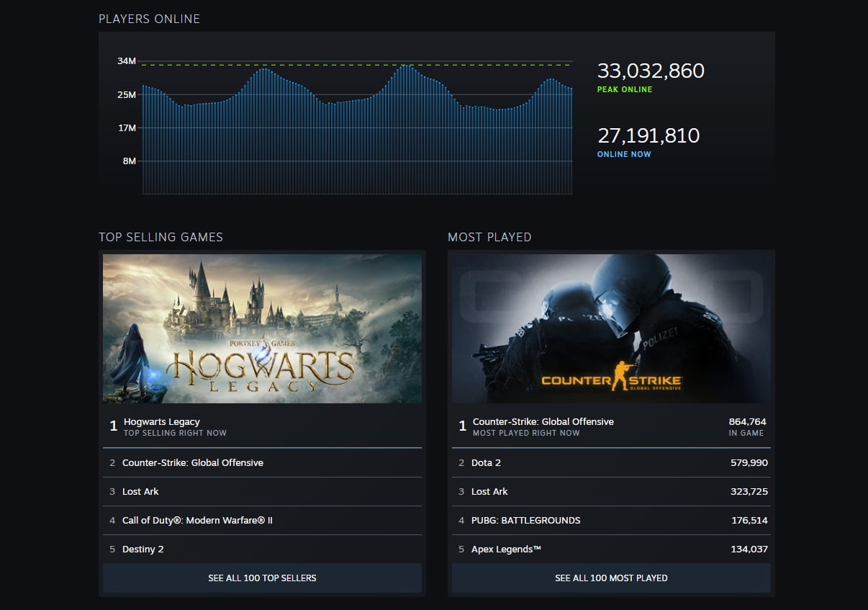Click the online now count 27,191,810
The image size is (868, 610).
648,135
